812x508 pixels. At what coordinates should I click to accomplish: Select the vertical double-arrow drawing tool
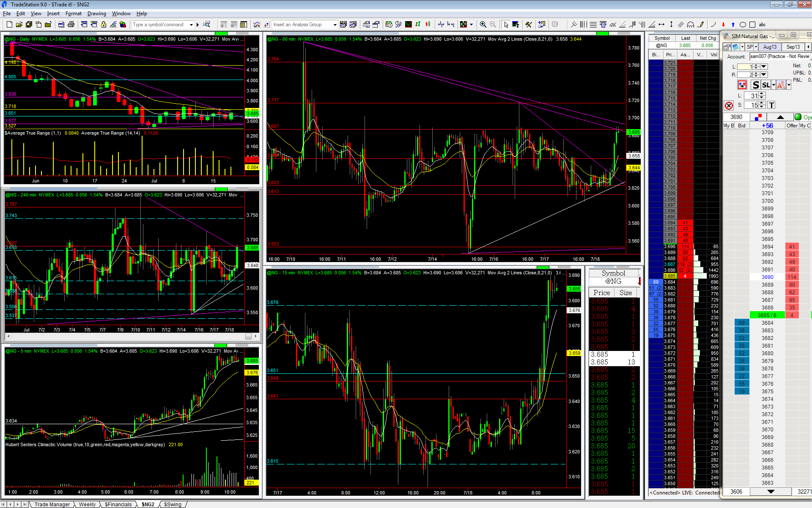671,25
